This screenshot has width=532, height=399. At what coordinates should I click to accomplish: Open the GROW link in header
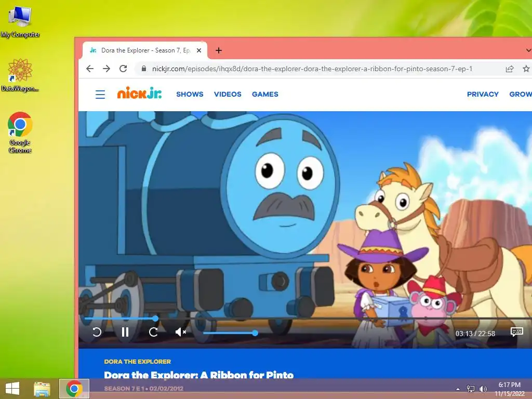click(x=521, y=95)
